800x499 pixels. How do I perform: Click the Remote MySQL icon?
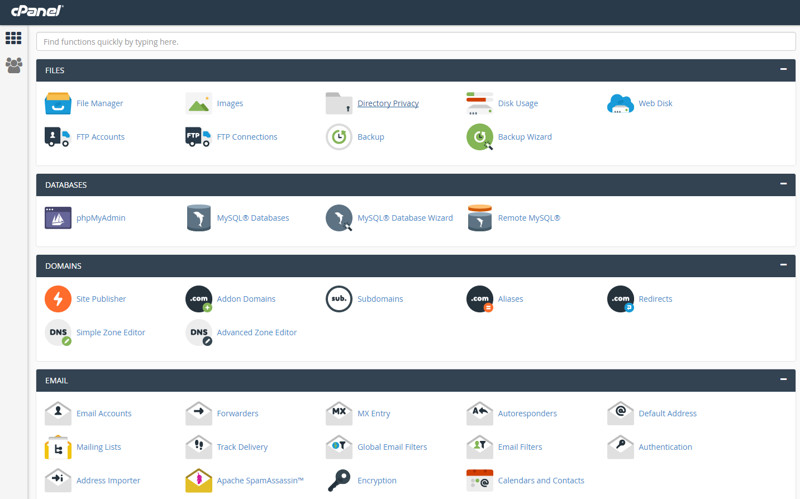coord(480,218)
